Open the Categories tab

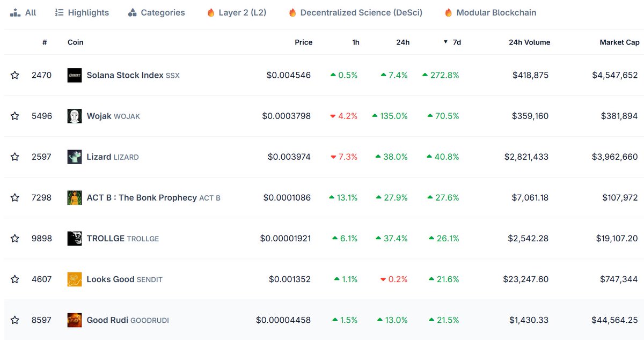pos(157,12)
